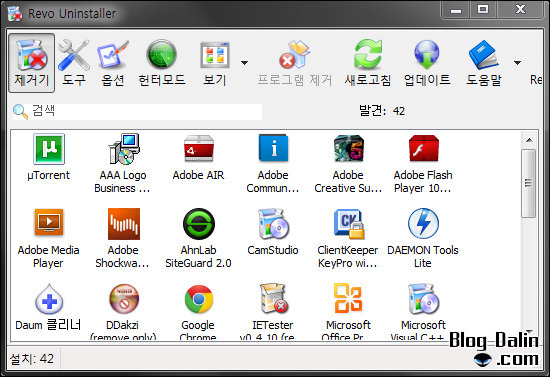Minimize the Revo Uninstaller window

456,10
